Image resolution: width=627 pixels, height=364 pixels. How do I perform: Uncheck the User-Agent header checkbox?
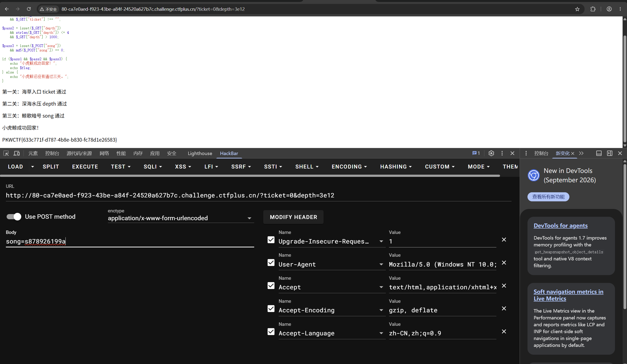pos(271,263)
